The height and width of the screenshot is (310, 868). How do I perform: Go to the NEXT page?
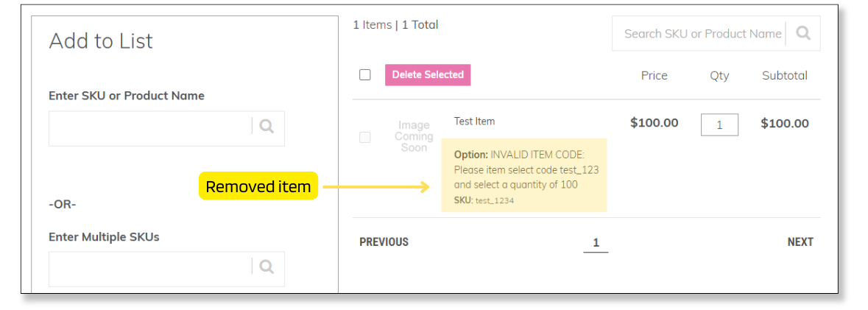(800, 242)
